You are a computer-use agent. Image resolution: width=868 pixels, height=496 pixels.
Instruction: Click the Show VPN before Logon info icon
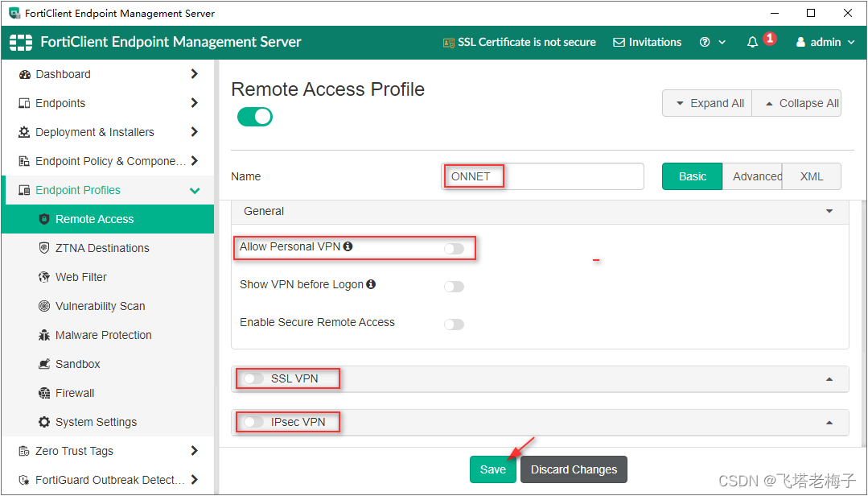(x=371, y=284)
